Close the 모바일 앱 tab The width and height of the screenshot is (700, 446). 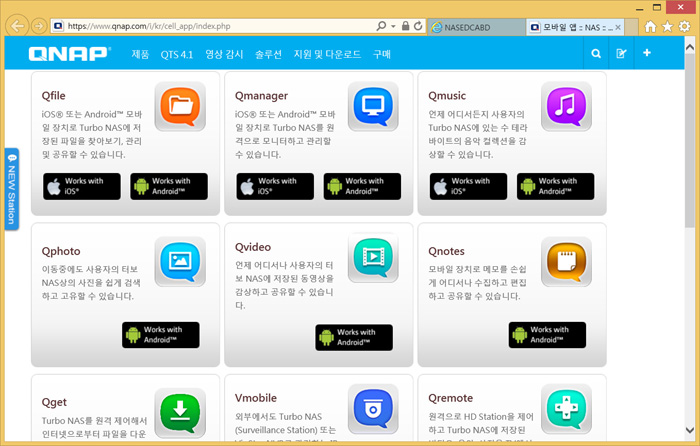pos(618,27)
